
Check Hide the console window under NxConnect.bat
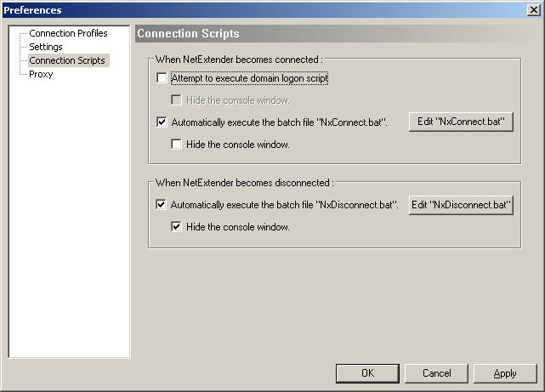(x=177, y=145)
